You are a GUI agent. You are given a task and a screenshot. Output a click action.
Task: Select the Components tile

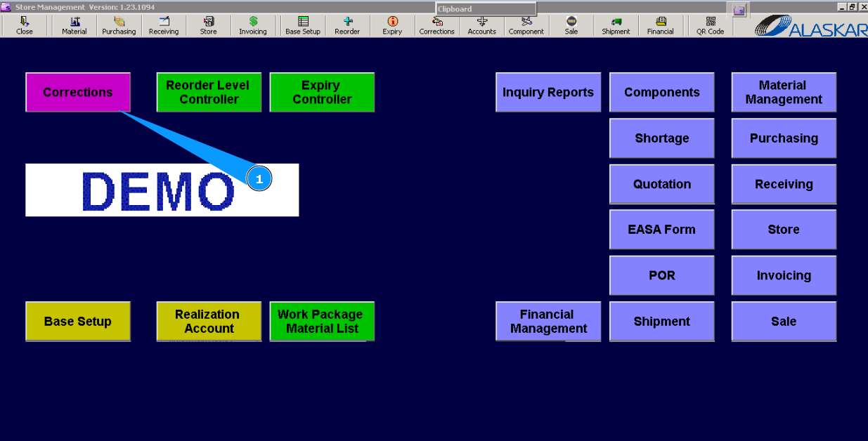point(662,92)
